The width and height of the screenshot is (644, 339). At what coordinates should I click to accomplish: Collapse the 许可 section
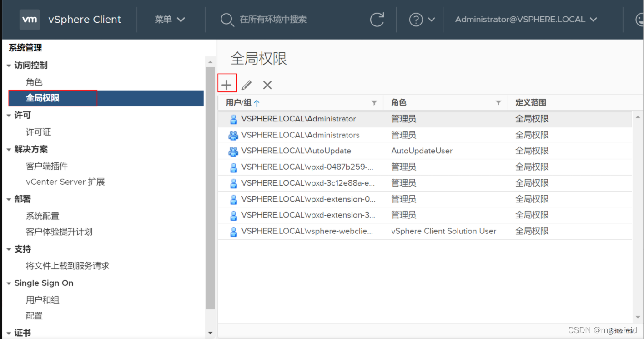(9, 116)
